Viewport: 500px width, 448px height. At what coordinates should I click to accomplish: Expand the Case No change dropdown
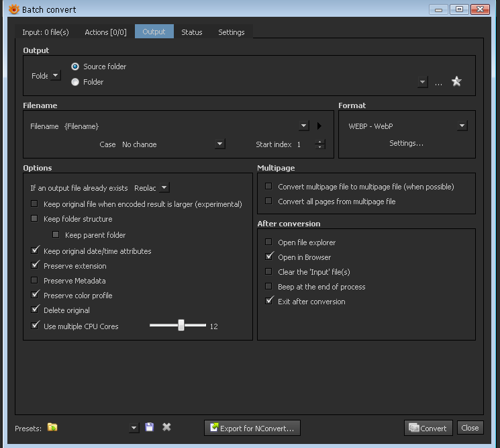[x=219, y=144]
